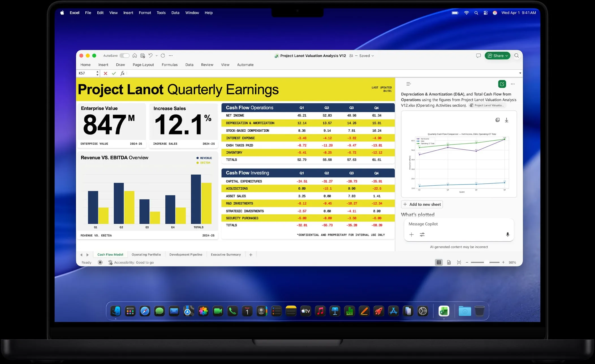Open the formula bar expand arrow
Viewport: 595px width, 364px height.
(x=519, y=73)
